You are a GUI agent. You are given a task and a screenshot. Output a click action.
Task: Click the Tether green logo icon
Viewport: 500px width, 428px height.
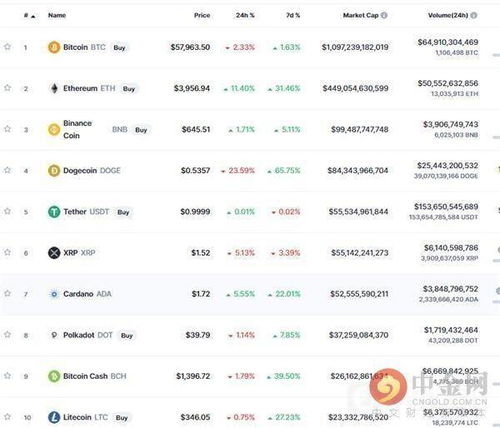pyautogui.click(x=54, y=212)
